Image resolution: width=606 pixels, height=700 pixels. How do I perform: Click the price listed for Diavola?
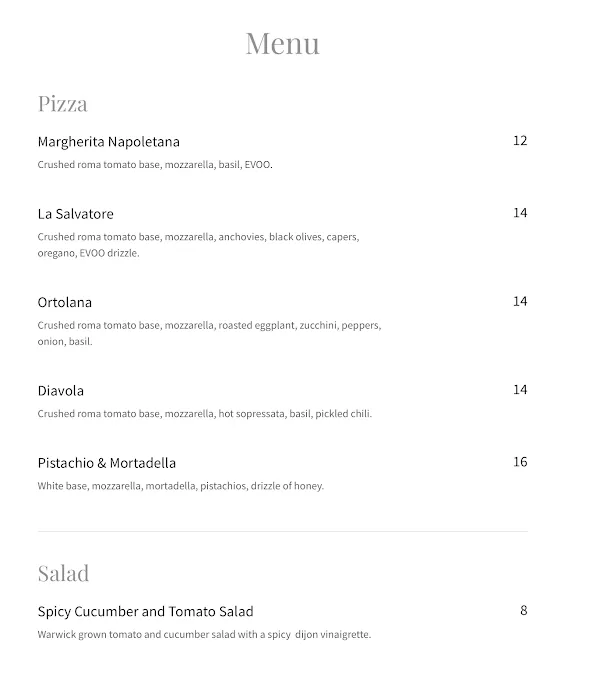coord(519,390)
